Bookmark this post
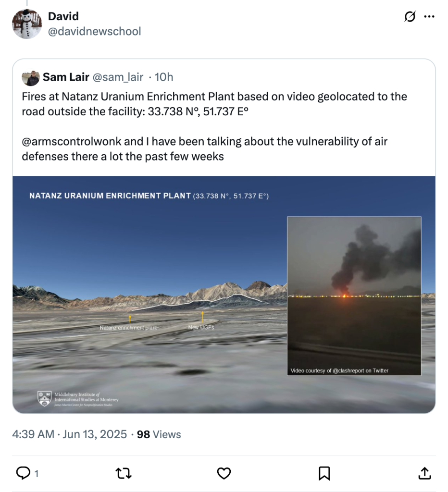 pos(324,474)
